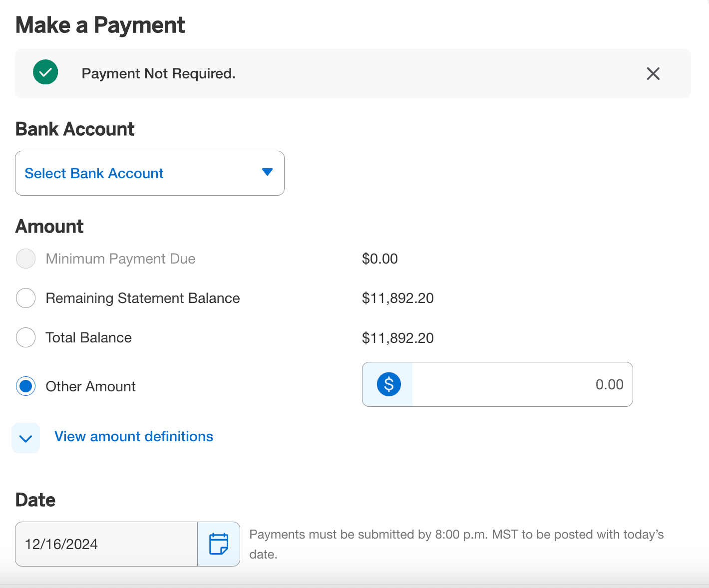Click the Total Balance amount $11,892.20
Screen dimensions: 709x588
coord(397,338)
